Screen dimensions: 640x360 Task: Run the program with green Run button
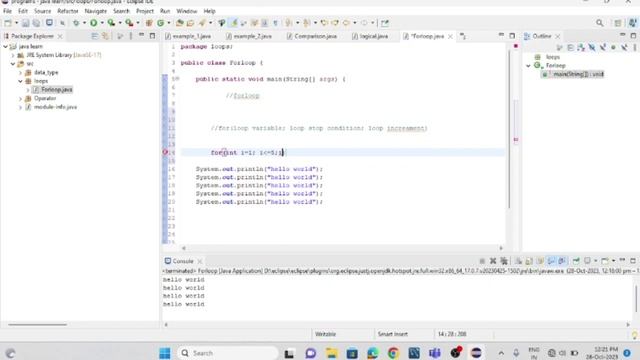[93, 23]
